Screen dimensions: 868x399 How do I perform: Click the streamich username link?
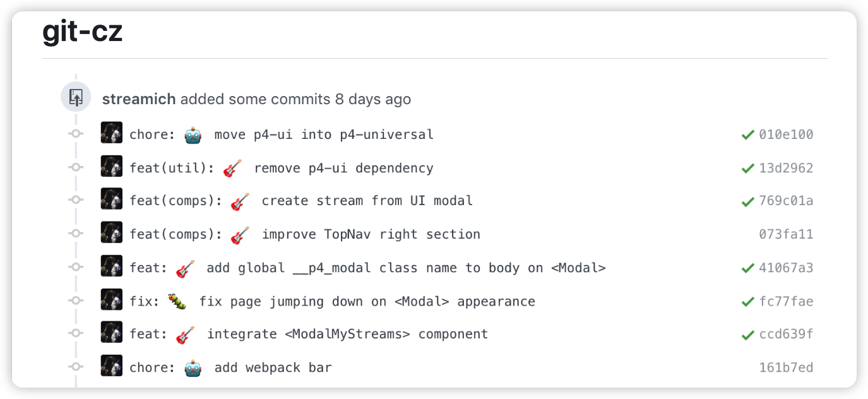[140, 98]
